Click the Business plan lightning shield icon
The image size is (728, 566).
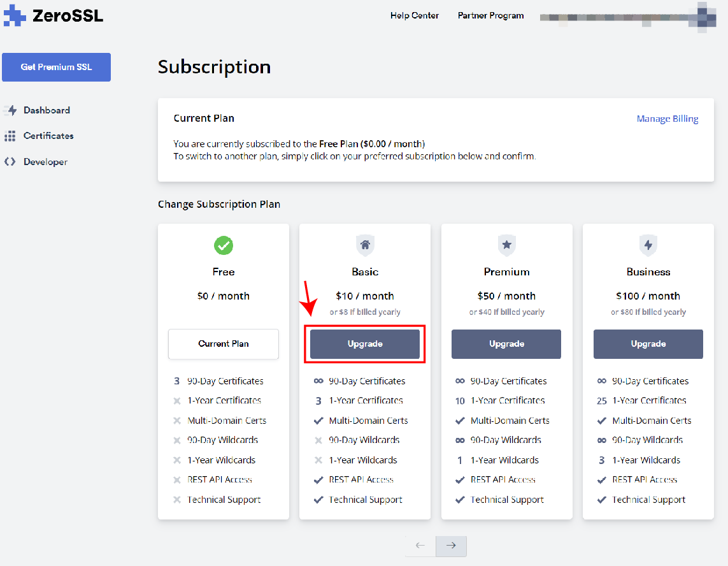[648, 245]
